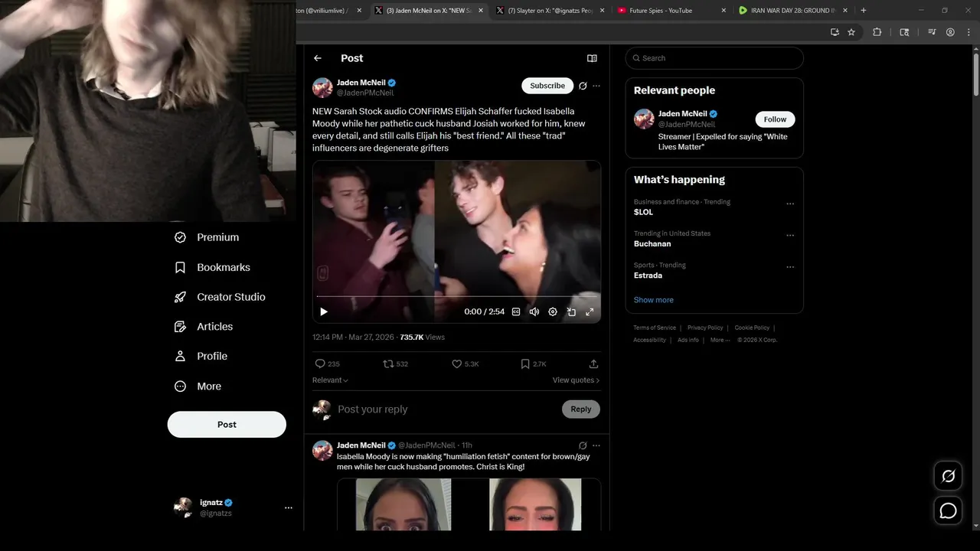
Task: Expand the Relevant replies sort dropdown
Action: (330, 380)
